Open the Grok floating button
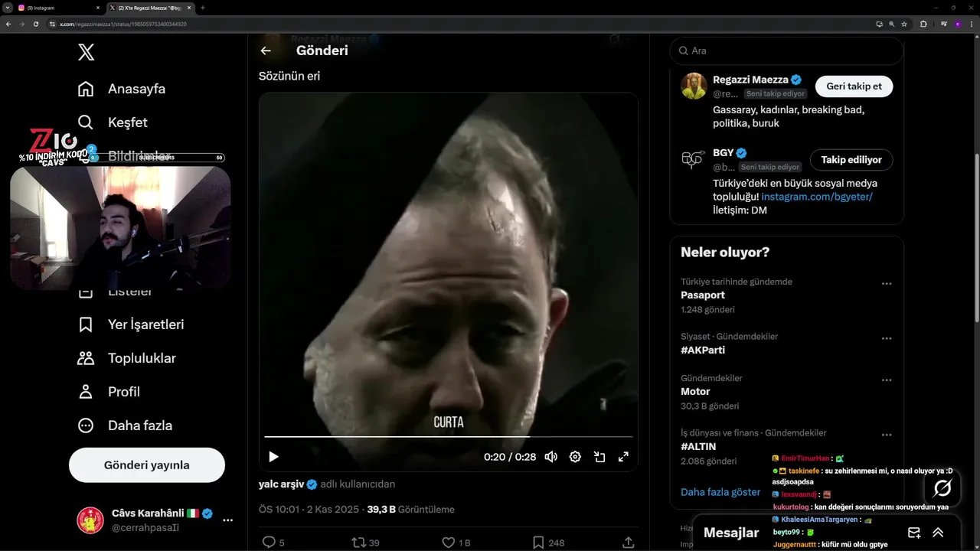This screenshot has width=980, height=551. [x=942, y=487]
